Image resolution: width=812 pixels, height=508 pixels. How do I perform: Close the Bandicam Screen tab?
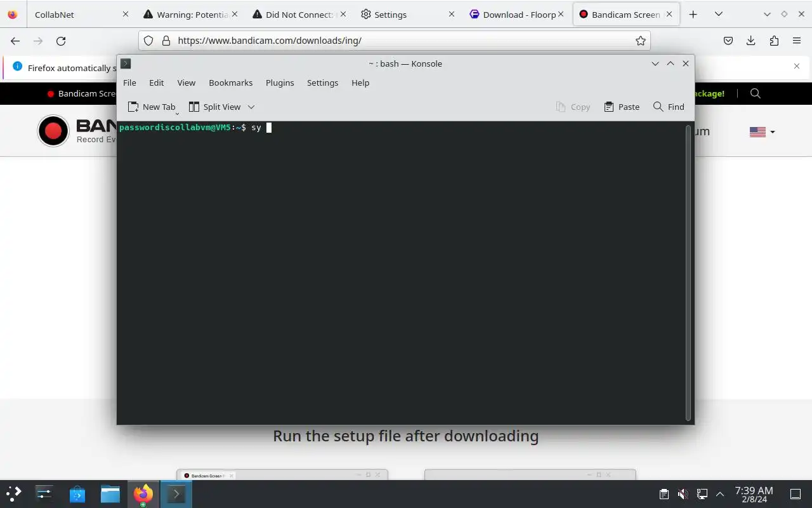[669, 14]
